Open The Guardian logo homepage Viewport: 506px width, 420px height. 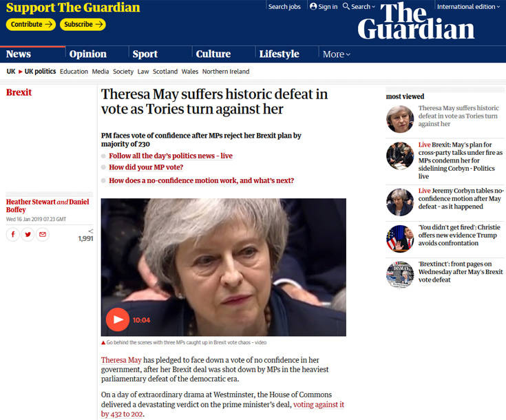click(416, 21)
